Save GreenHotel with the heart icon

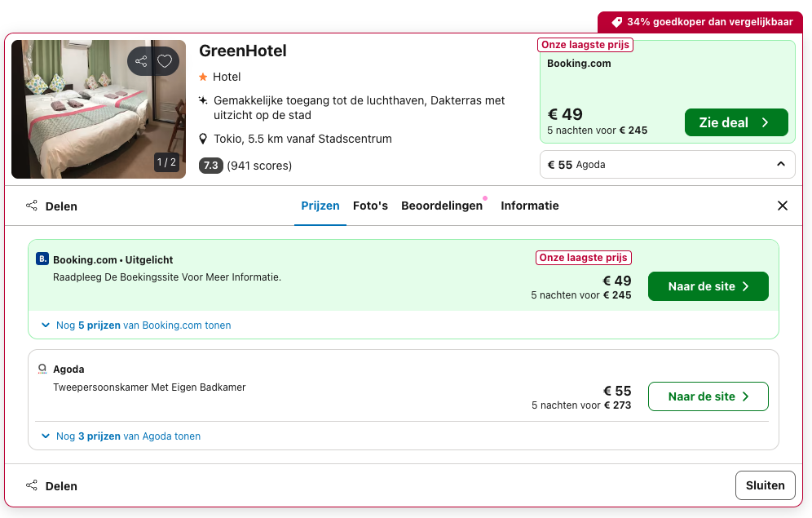[165, 61]
